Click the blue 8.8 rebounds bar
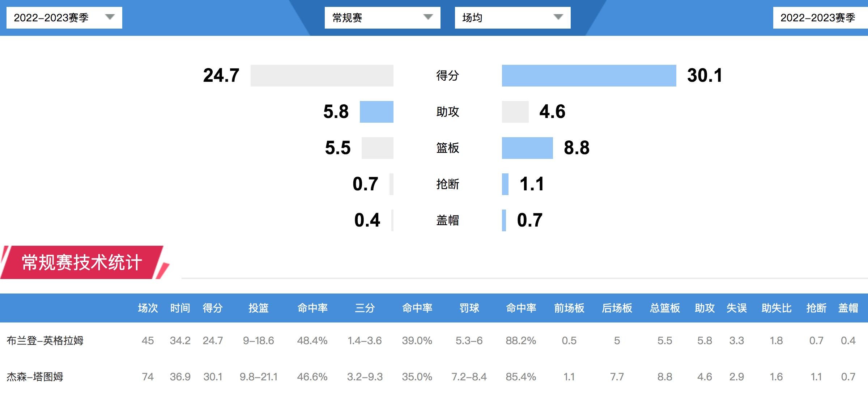This screenshot has width=868, height=401. click(x=527, y=148)
